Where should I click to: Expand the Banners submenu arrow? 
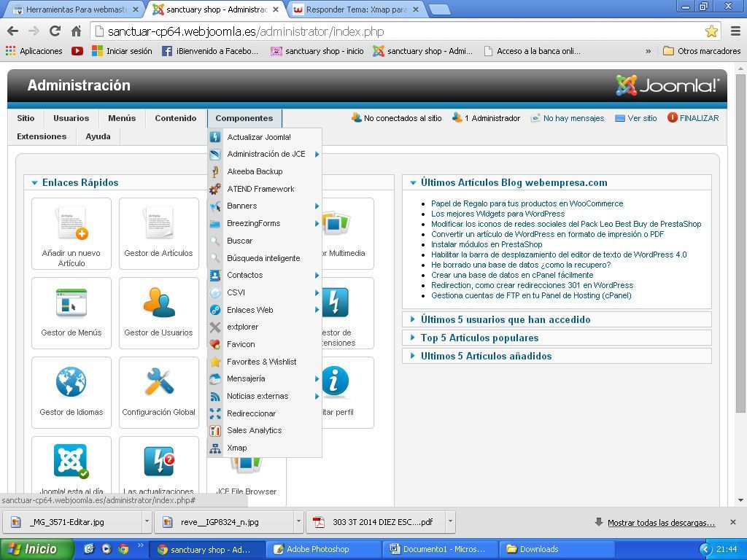click(x=317, y=206)
